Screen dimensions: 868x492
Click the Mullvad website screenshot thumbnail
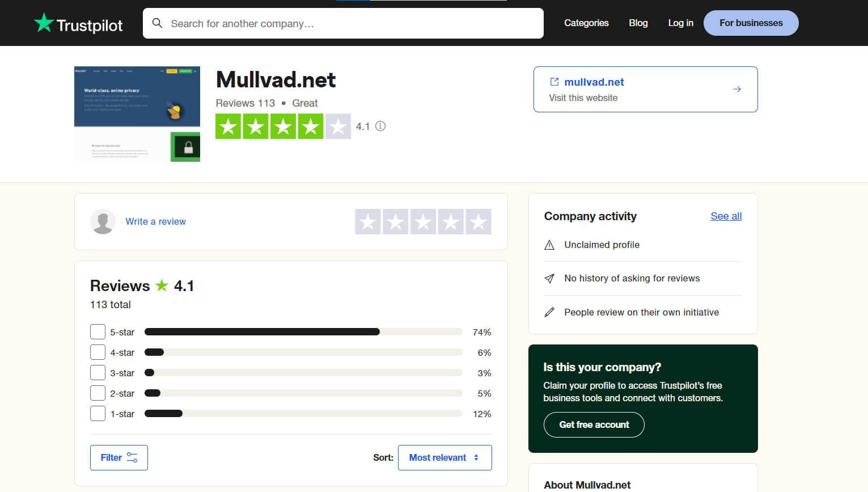(137, 114)
